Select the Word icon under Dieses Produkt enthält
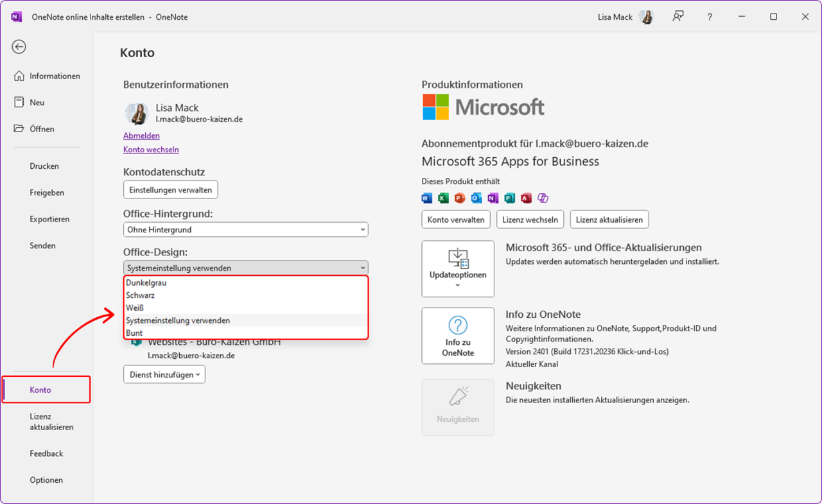The height and width of the screenshot is (504, 822). click(x=427, y=198)
